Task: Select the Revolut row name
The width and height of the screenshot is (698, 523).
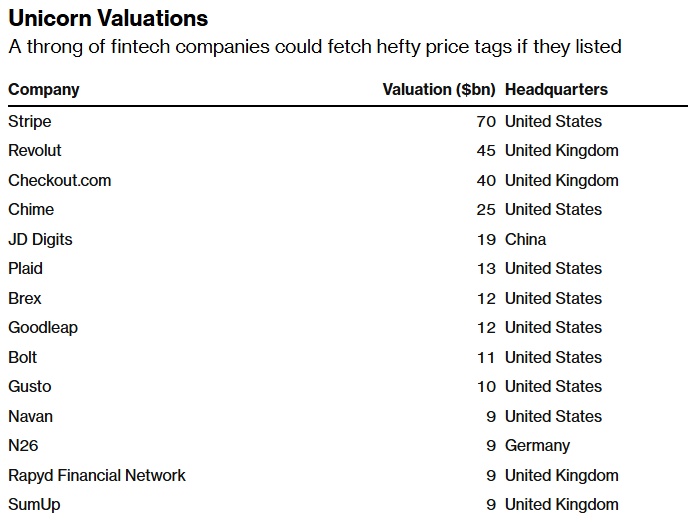Action: pyautogui.click(x=35, y=151)
